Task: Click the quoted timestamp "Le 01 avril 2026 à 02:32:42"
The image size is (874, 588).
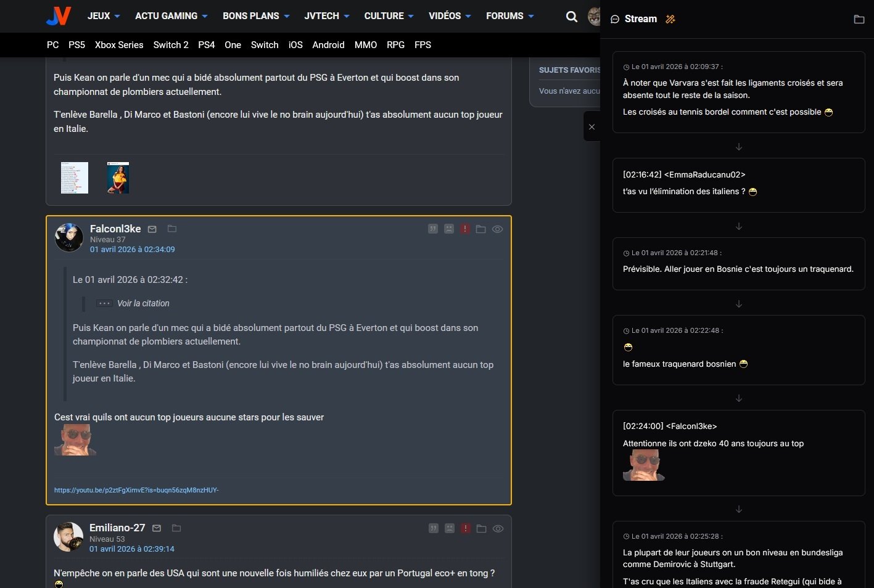Action: [x=130, y=280]
